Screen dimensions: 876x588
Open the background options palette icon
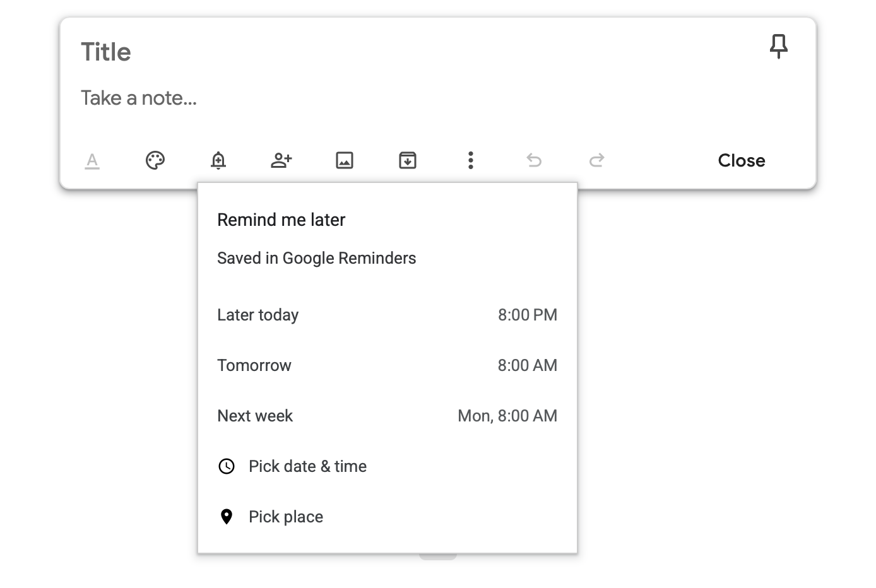coord(155,160)
